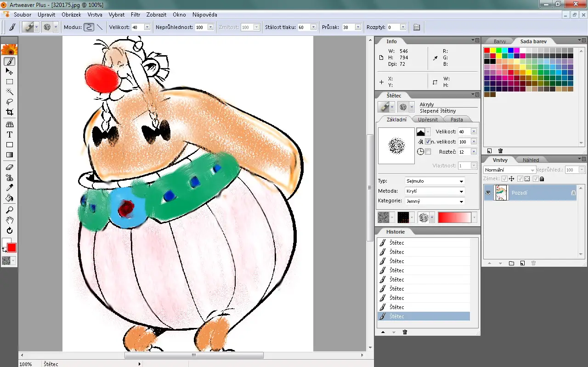
Task: Open the Soubor menu
Action: pos(23,15)
